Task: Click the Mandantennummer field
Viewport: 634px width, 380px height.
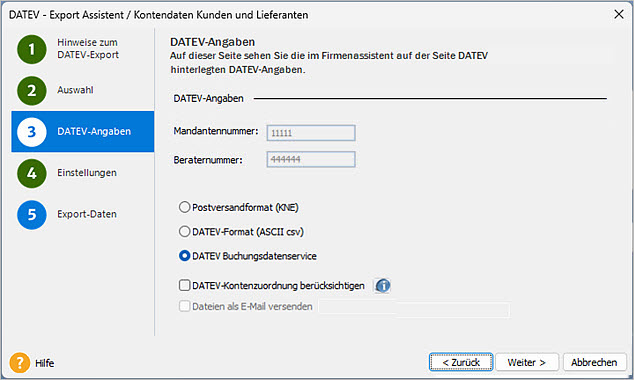Action: point(311,133)
